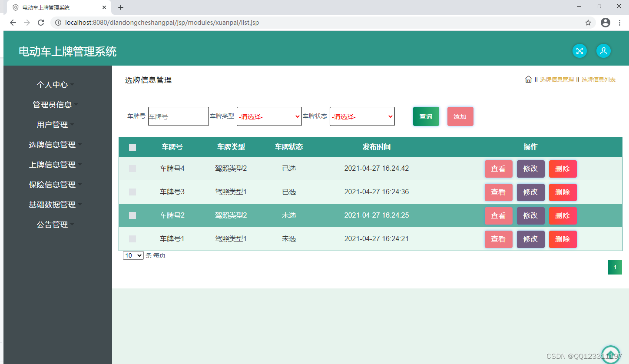629x364 pixels.
Task: View site information icon in address bar
Action: [58, 23]
